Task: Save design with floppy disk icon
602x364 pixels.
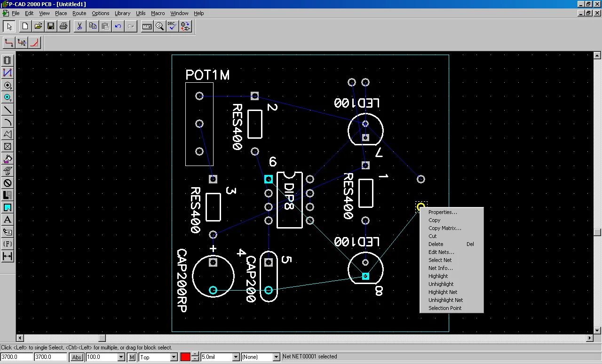Action: point(51,26)
